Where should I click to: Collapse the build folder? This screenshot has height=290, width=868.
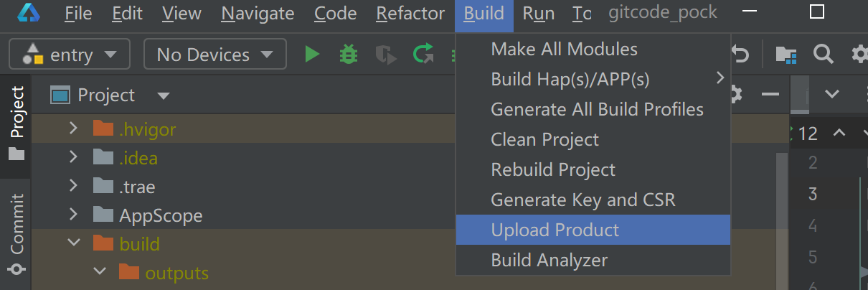coord(73,244)
